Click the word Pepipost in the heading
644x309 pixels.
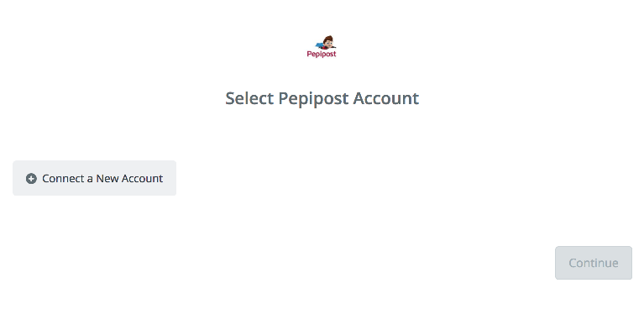pos(314,99)
